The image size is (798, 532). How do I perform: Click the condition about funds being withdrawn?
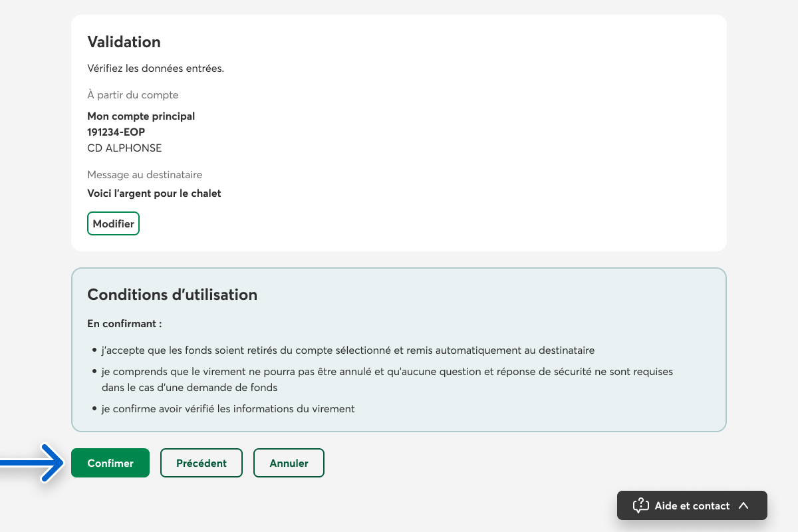tap(348, 350)
